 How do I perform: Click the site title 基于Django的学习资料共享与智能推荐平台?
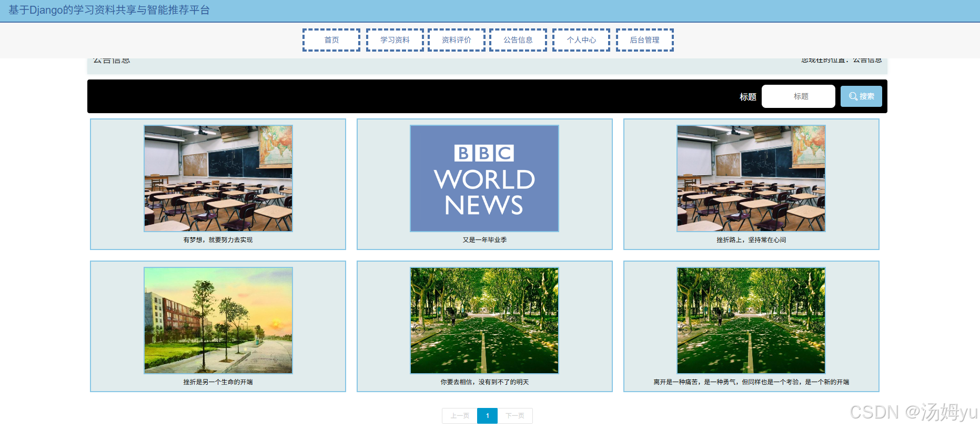click(x=109, y=11)
